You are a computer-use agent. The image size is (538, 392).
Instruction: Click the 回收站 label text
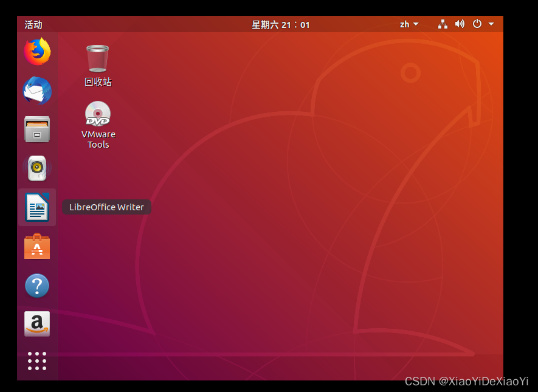(x=98, y=82)
